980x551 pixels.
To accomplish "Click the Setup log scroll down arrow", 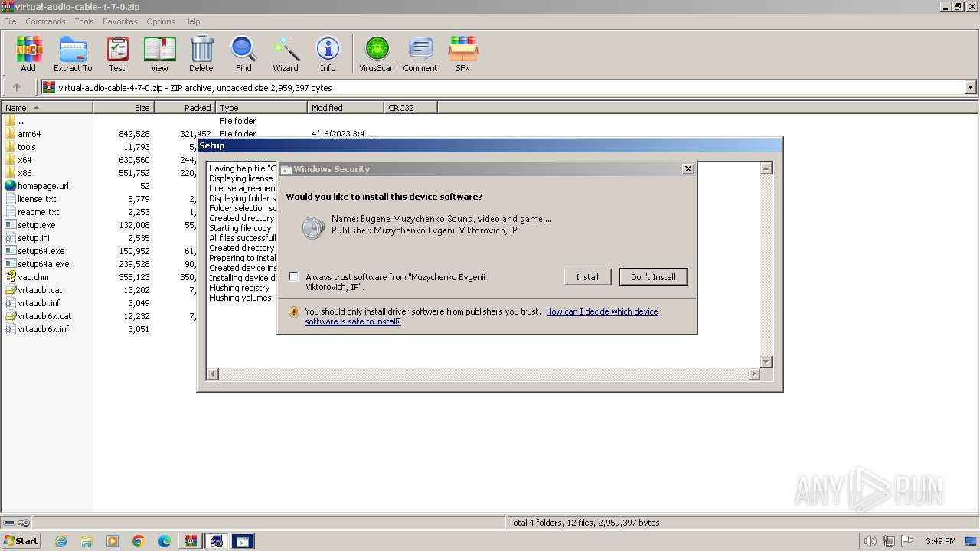I will point(766,361).
